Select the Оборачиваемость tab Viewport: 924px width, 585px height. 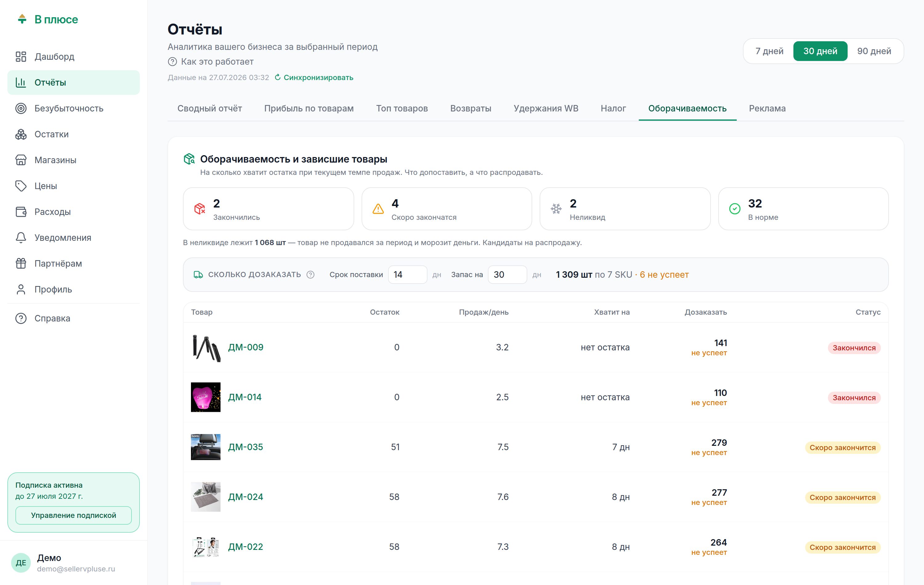687,109
